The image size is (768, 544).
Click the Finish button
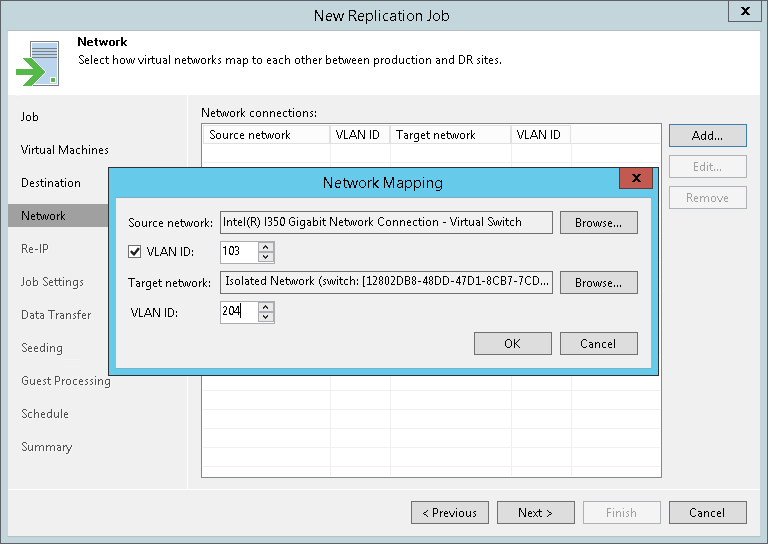click(x=622, y=513)
